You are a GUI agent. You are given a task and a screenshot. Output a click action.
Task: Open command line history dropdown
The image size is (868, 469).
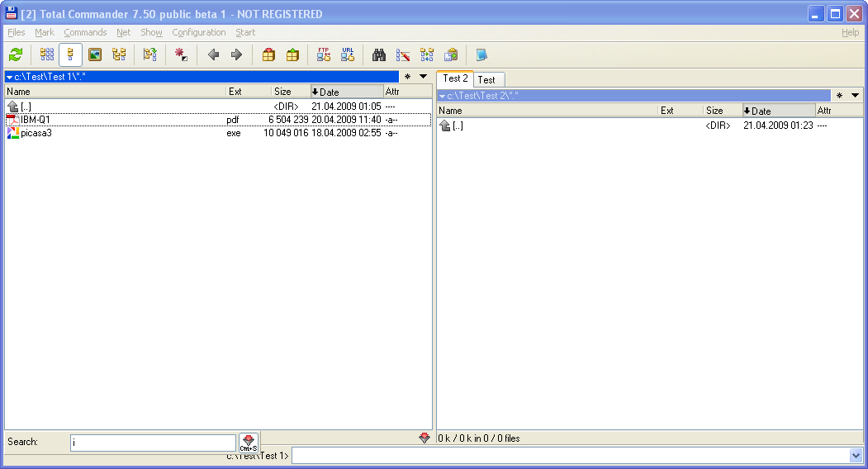point(856,456)
